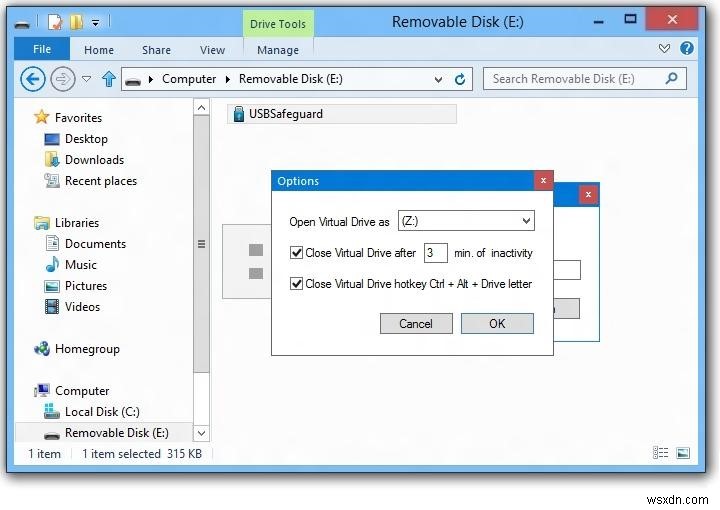Click the Favorites star icon
Viewport: 720px width, 510px height.
click(x=41, y=117)
